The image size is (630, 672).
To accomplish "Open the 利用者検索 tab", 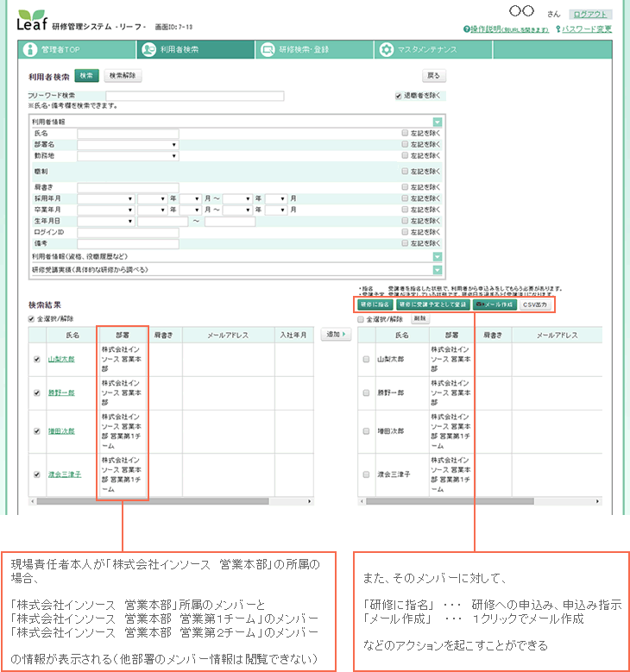I will point(196,50).
